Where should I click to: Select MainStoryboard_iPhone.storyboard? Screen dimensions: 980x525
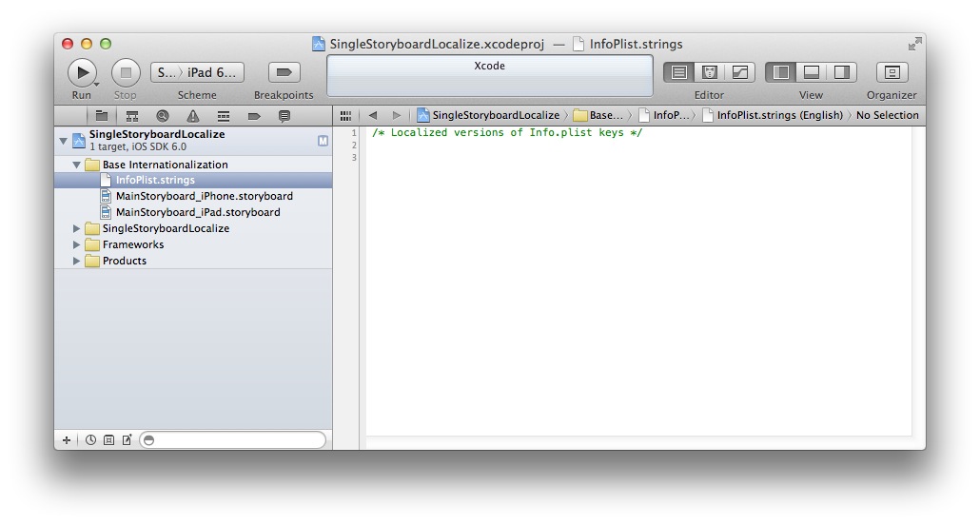[x=193, y=196]
